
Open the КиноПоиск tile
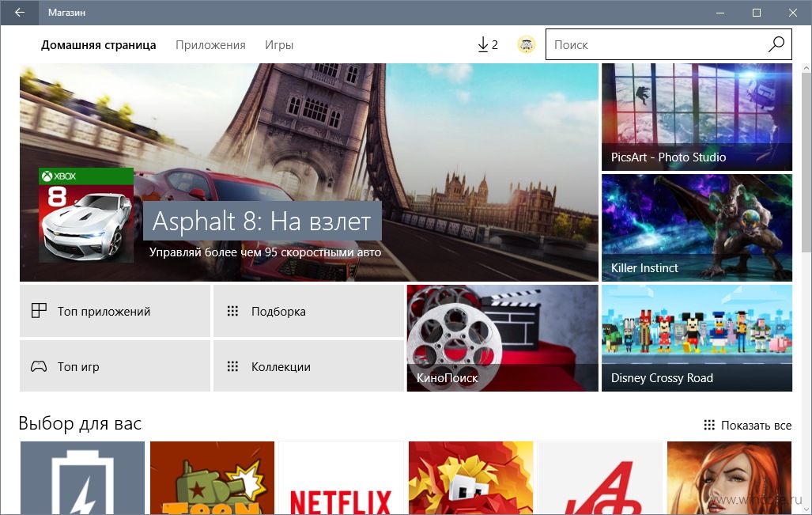pos(502,338)
